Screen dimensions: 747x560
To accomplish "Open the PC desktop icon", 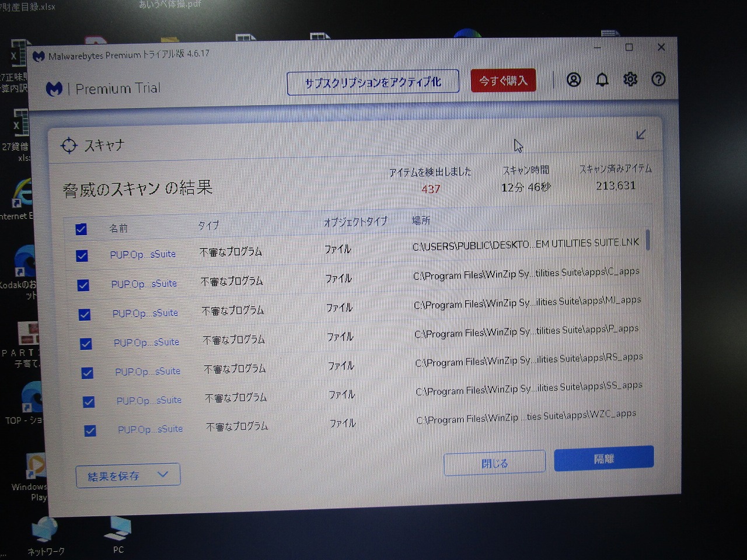I will tap(118, 532).
